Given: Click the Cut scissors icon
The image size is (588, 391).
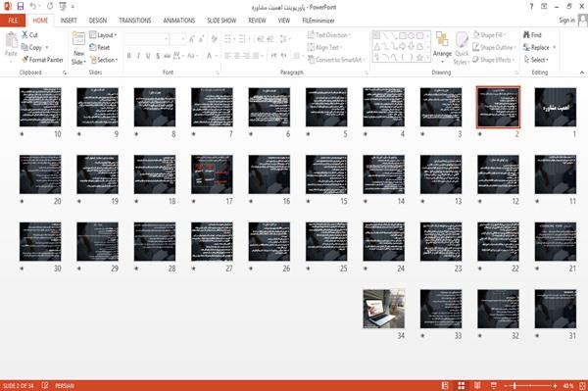Looking at the screenshot, I should click(25, 35).
